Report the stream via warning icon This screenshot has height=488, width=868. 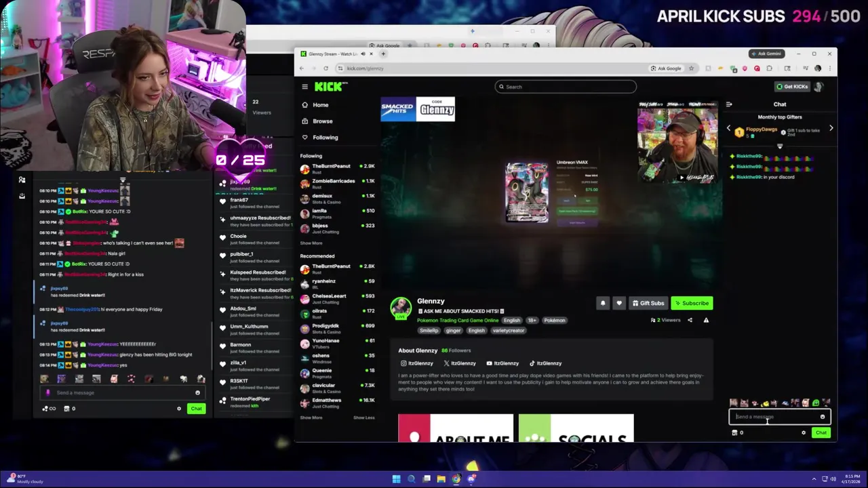coord(706,320)
